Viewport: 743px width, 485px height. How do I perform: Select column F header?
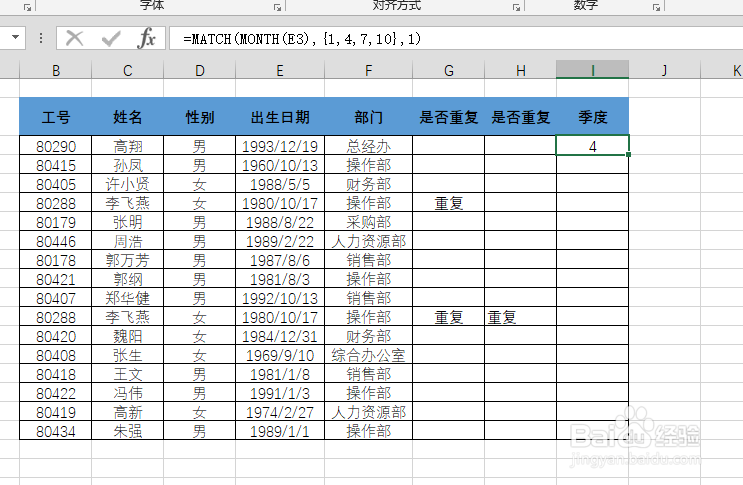tap(369, 70)
